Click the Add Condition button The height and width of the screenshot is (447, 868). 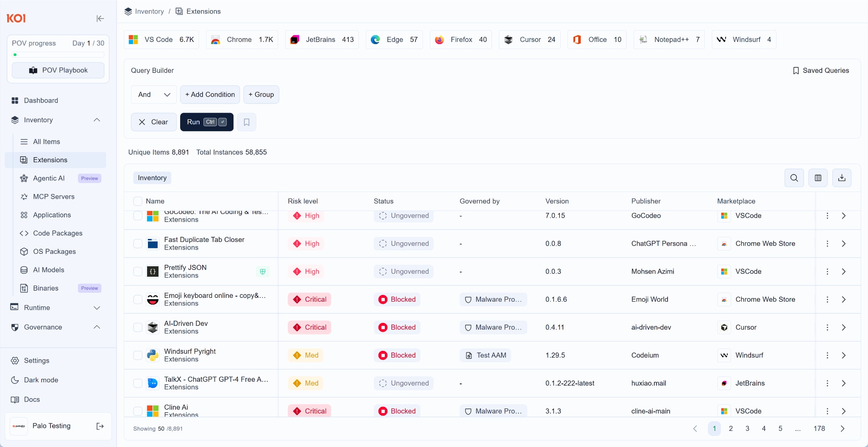tap(210, 94)
